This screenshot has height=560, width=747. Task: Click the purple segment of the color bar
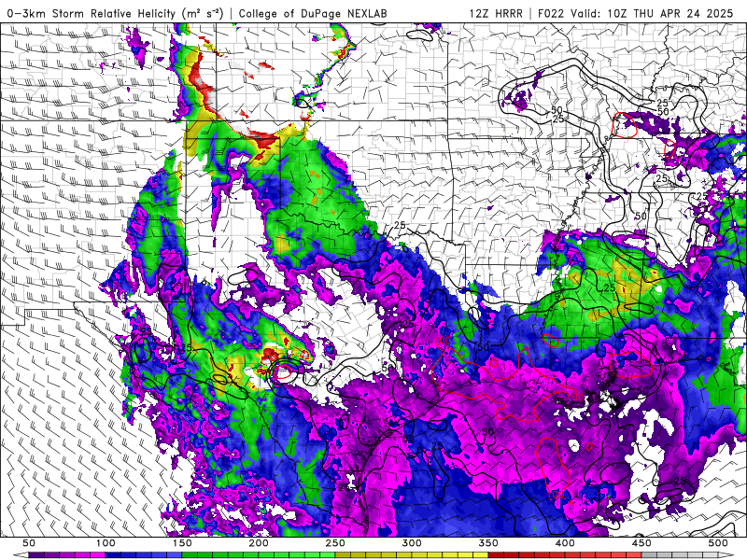[67, 555]
